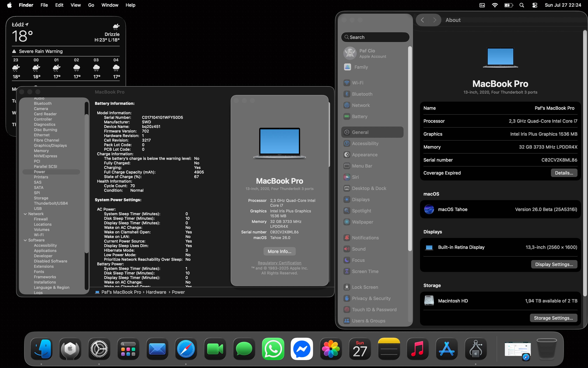This screenshot has width=588, height=368.
Task: Open the Go menu
Action: (x=91, y=5)
